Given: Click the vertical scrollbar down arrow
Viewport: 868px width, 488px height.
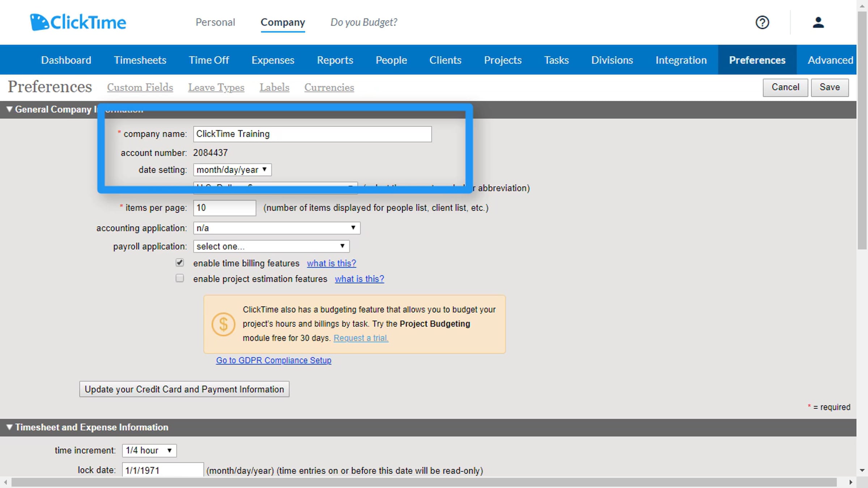Looking at the screenshot, I should 862,470.
